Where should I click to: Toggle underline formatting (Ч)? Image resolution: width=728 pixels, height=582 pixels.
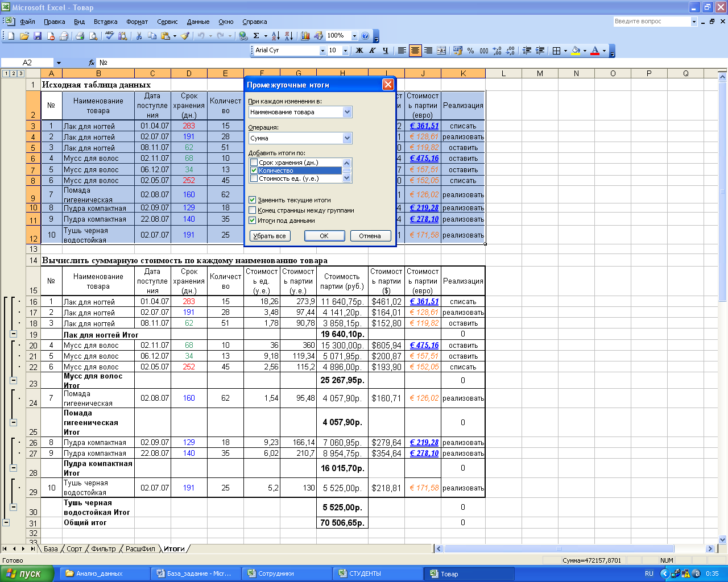[x=385, y=51]
